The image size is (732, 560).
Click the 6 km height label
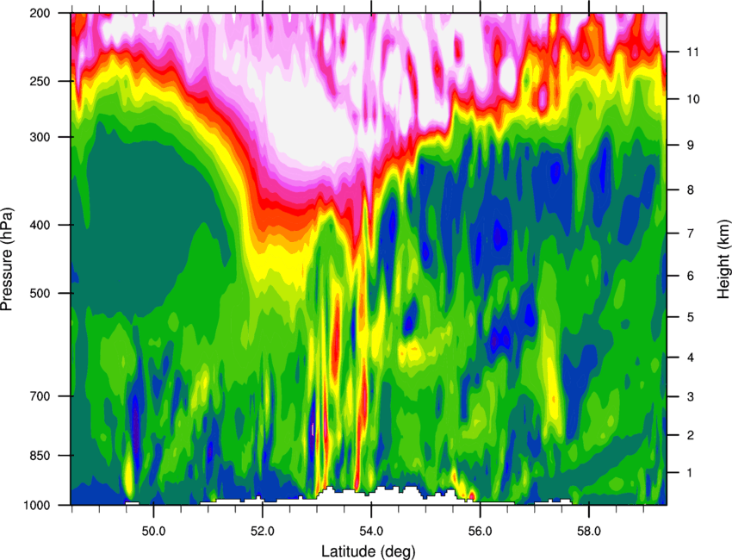691,276
